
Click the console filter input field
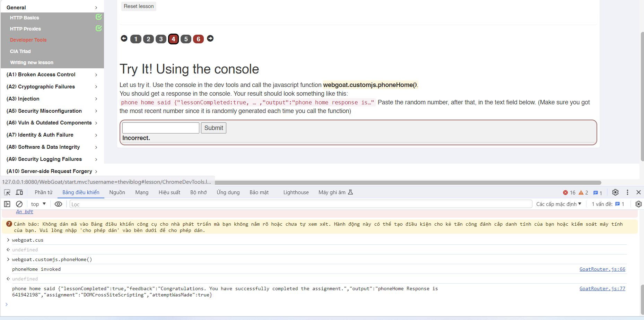tap(301, 204)
